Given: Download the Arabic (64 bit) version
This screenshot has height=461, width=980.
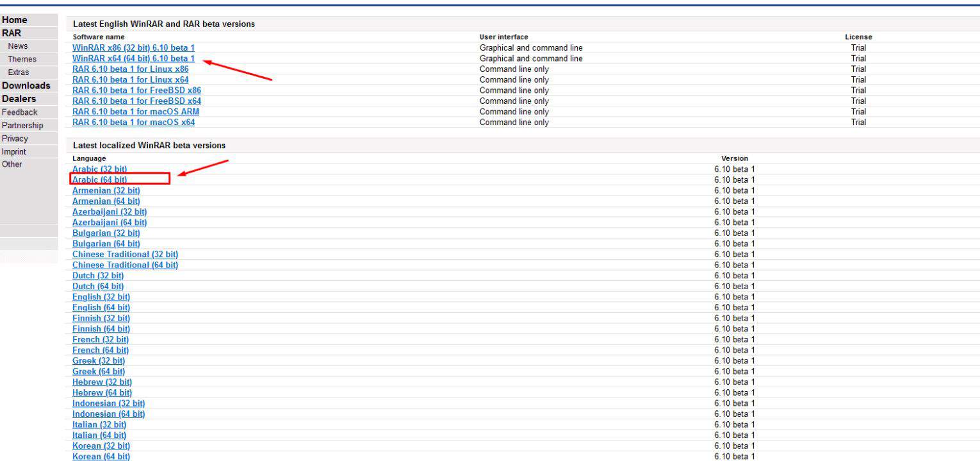Looking at the screenshot, I should pyautogui.click(x=100, y=180).
